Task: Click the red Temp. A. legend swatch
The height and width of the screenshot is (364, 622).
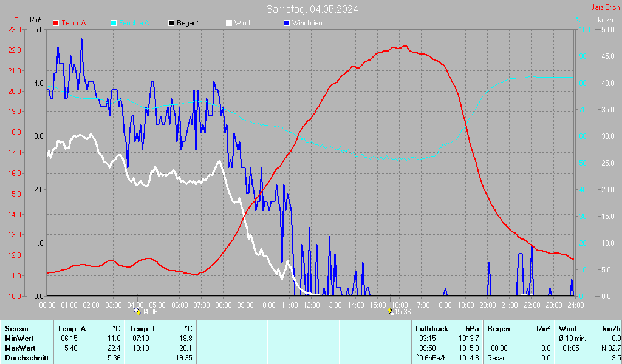Action: click(56, 23)
